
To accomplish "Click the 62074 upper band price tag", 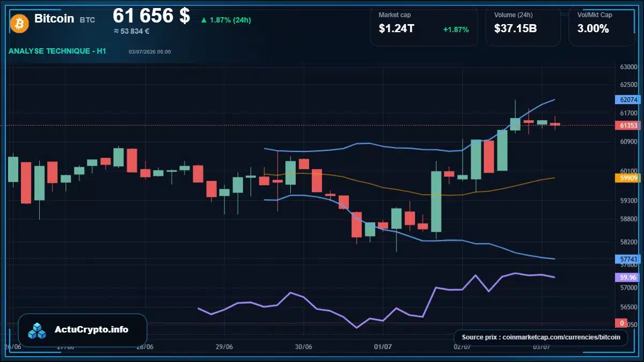I will tap(628, 100).
